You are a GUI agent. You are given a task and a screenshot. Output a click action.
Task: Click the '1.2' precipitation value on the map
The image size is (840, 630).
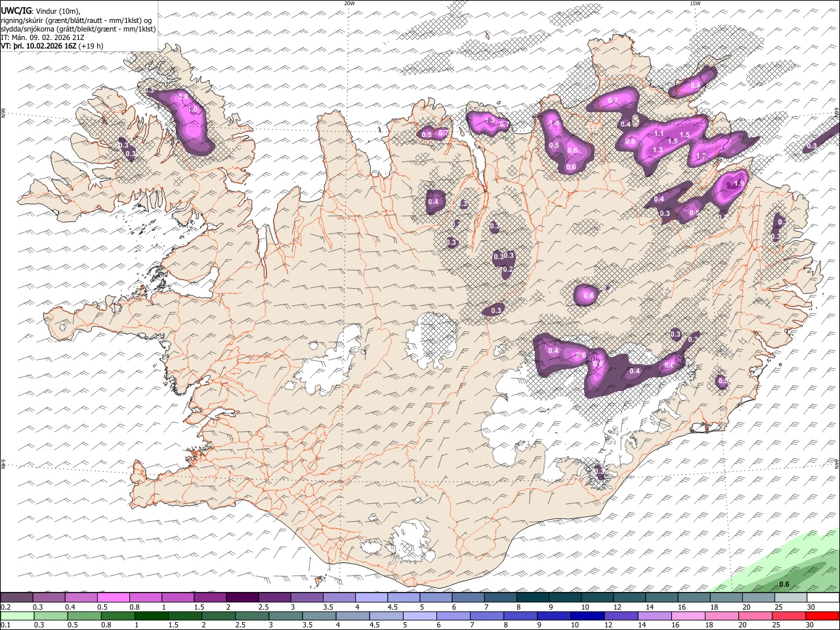[x=701, y=156]
